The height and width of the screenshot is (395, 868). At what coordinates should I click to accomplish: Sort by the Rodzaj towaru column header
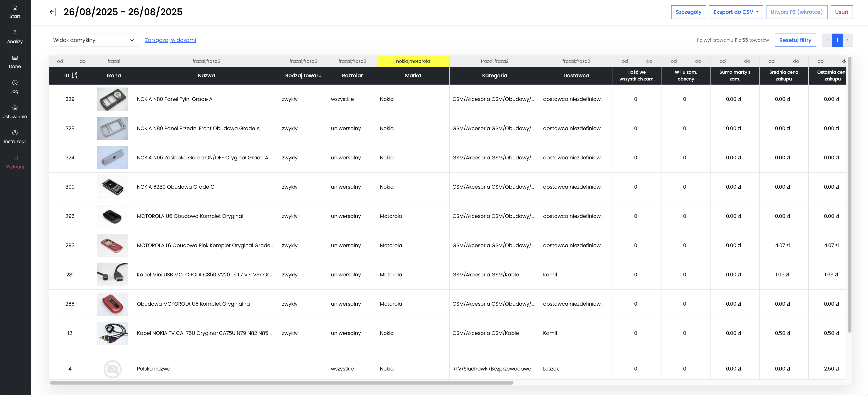tap(303, 76)
